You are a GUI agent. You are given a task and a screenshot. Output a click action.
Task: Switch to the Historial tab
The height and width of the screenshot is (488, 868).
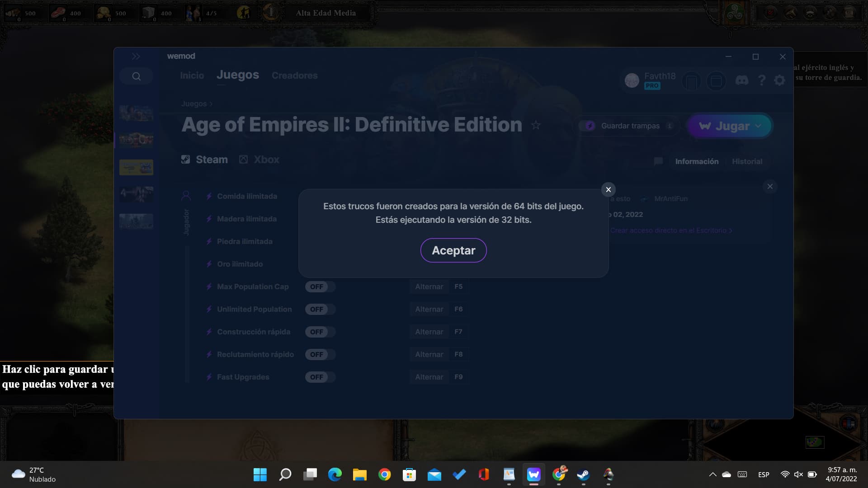747,161
